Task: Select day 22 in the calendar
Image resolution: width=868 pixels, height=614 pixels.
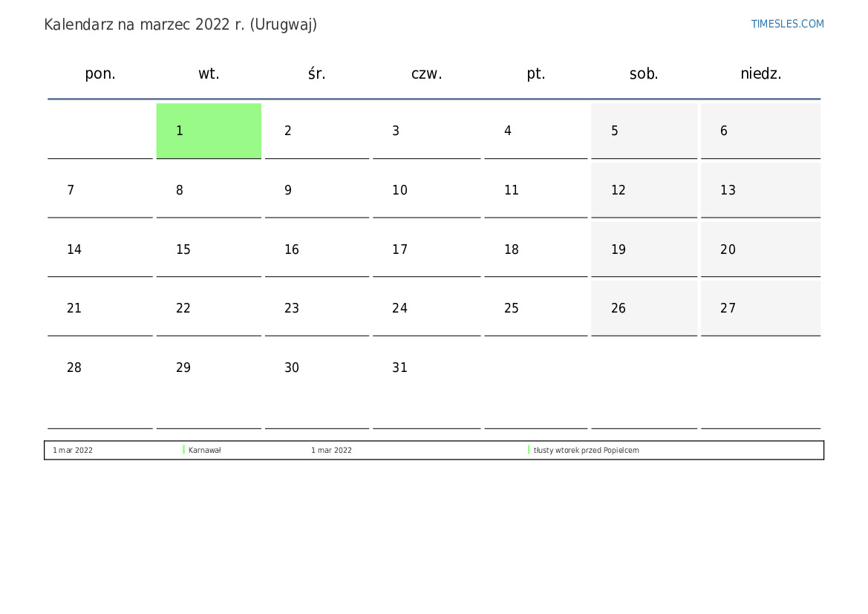Action: 209,308
